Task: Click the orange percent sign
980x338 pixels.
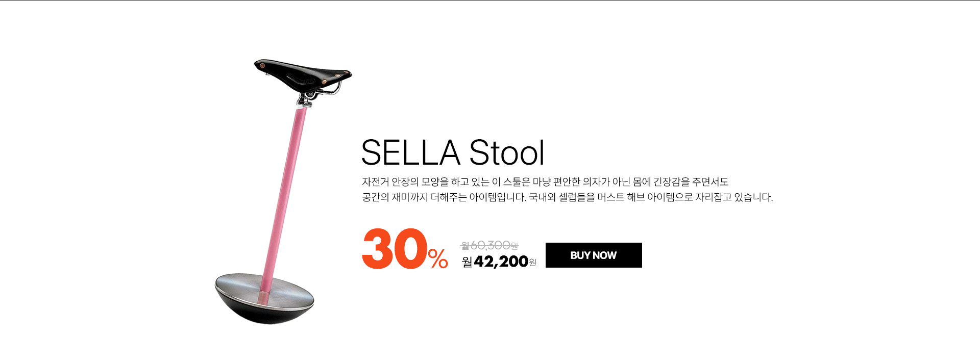Action: (x=438, y=258)
